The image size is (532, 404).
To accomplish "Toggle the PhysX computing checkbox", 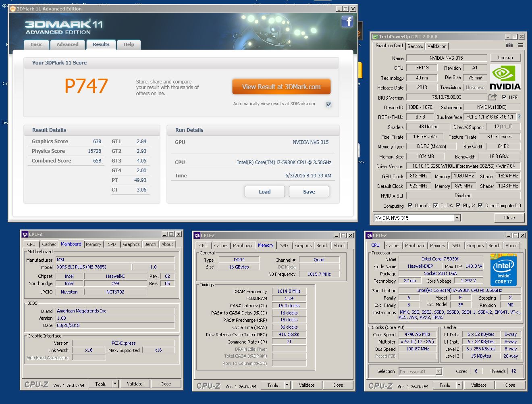I will coord(458,205).
